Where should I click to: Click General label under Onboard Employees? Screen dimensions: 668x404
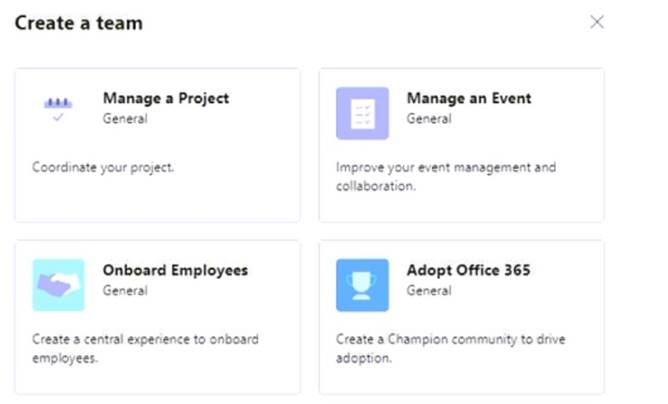[x=125, y=290]
